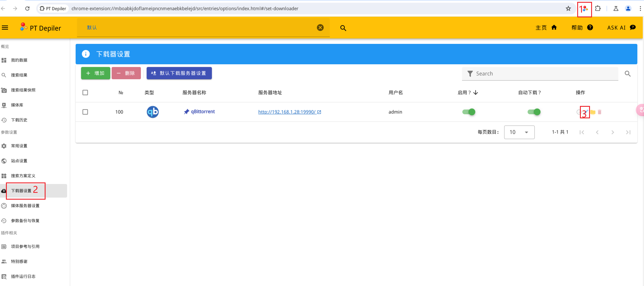Open 帮助 help button
644x286 pixels.
[582, 28]
